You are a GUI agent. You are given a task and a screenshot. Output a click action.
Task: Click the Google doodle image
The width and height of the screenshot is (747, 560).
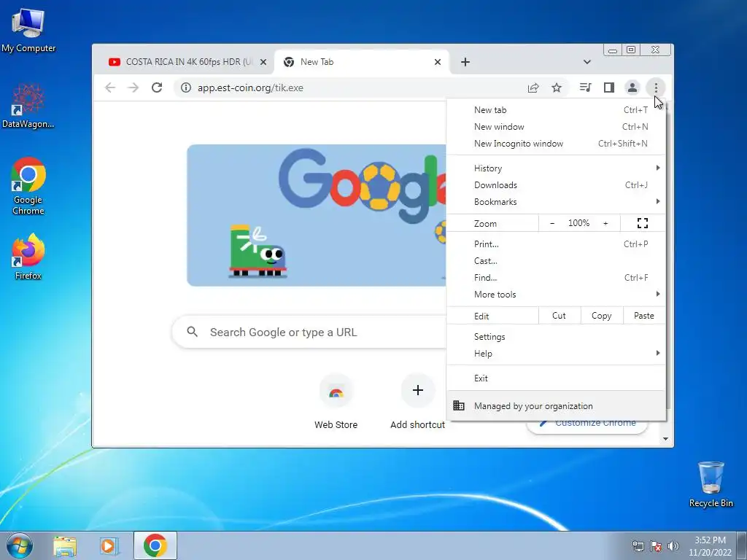pos(317,215)
